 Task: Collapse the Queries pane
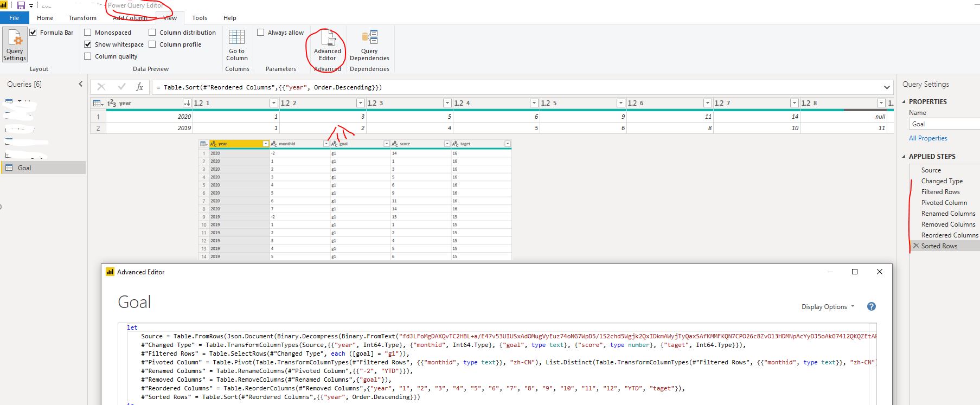(81, 84)
